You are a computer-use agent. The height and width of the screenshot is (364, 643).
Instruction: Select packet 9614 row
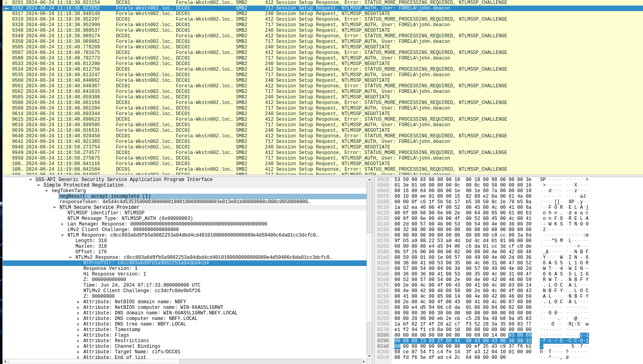pos(322,114)
